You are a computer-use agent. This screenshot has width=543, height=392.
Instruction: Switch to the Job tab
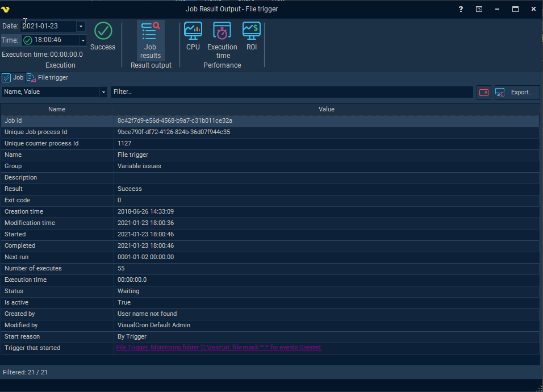click(13, 78)
